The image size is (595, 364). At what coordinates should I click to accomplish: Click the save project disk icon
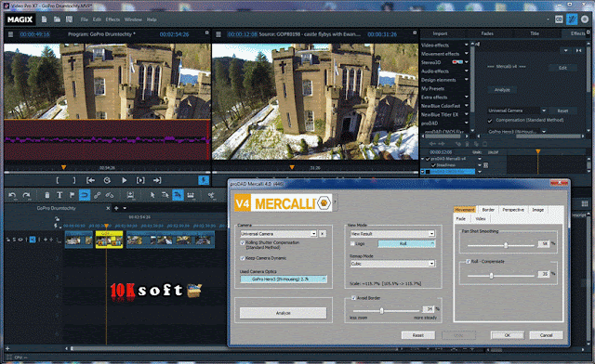(69, 19)
